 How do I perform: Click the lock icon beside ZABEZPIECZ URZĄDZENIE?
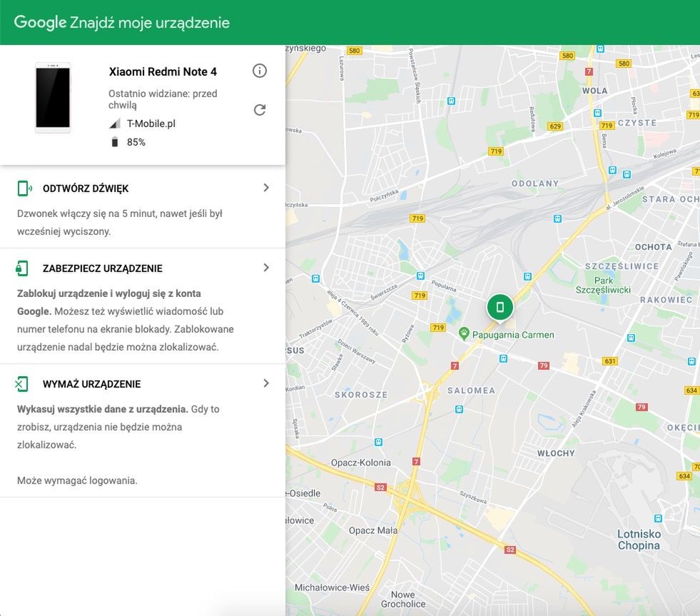pos(22,268)
